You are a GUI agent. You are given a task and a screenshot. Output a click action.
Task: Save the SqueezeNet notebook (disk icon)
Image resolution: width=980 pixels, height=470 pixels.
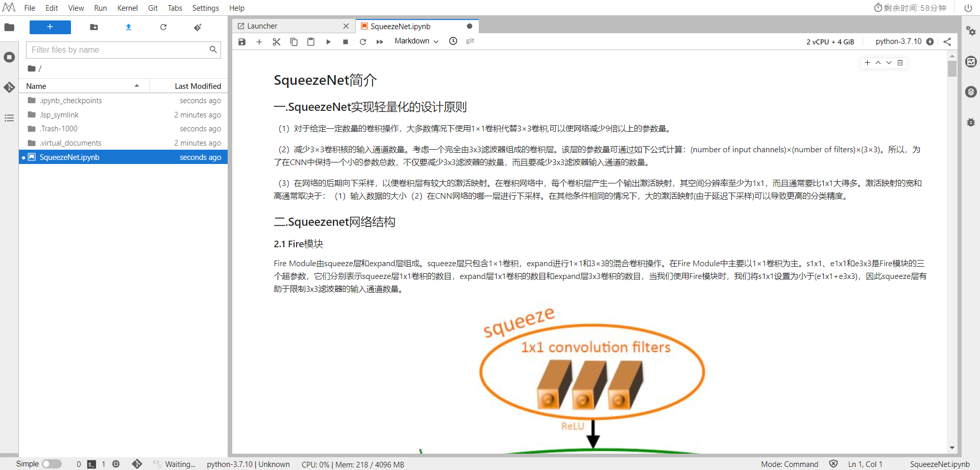tap(242, 41)
